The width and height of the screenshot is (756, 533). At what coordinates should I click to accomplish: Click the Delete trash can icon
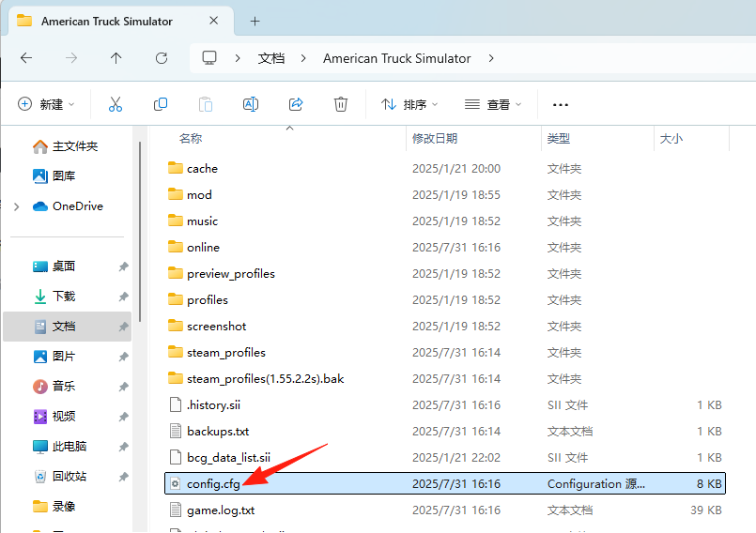(340, 104)
